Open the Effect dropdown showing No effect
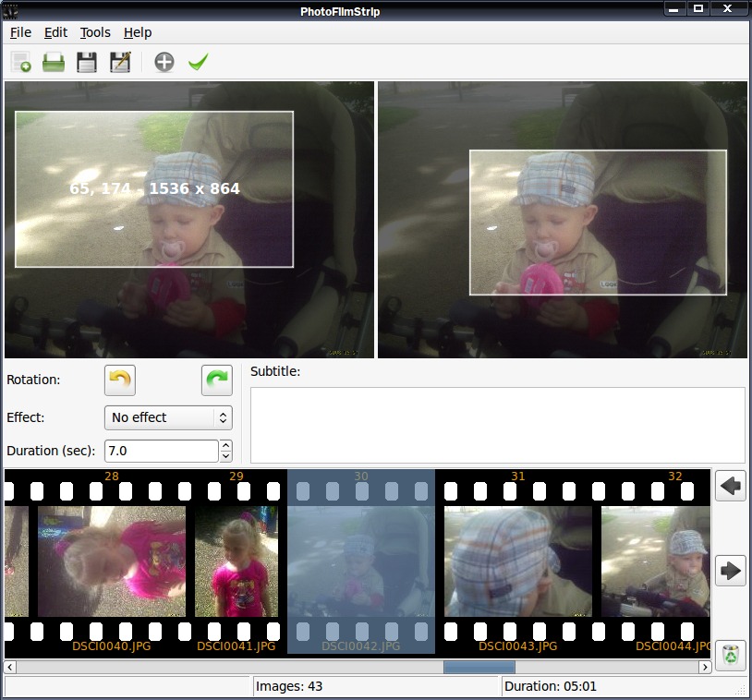Image resolution: width=752 pixels, height=700 pixels. coord(168,417)
